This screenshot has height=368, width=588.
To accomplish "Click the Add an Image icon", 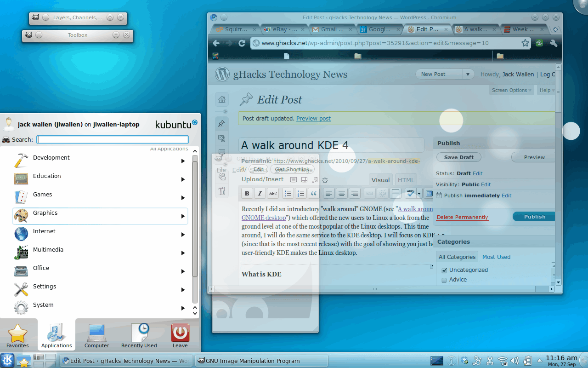I will [x=294, y=180].
